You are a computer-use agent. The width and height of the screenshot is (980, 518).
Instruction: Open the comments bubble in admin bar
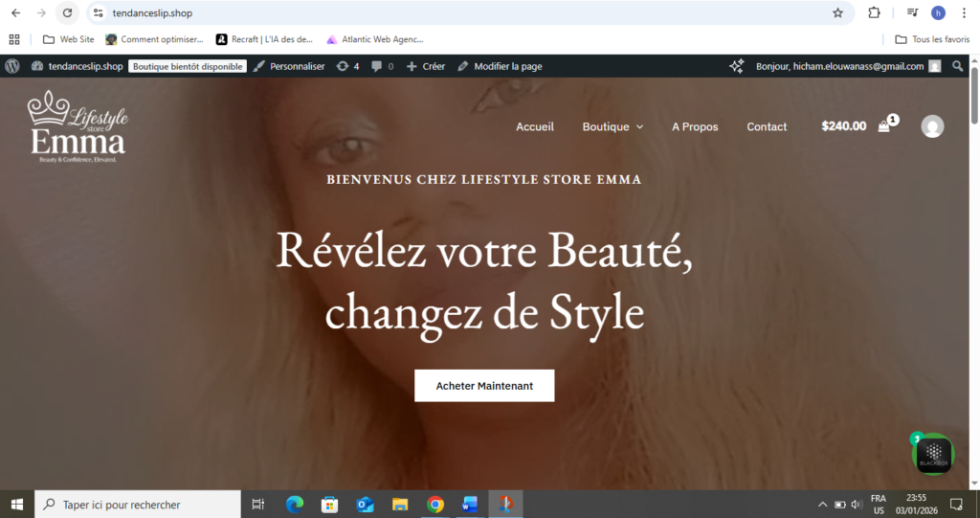[x=382, y=66]
